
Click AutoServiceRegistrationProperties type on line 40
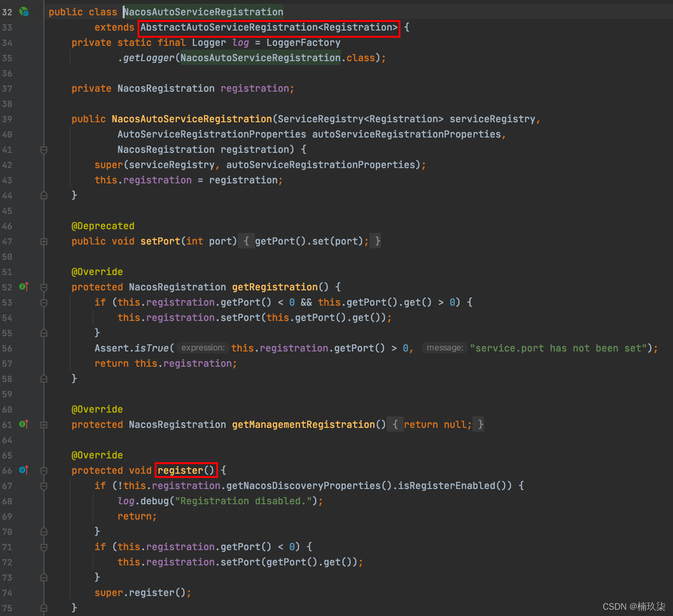coord(212,134)
